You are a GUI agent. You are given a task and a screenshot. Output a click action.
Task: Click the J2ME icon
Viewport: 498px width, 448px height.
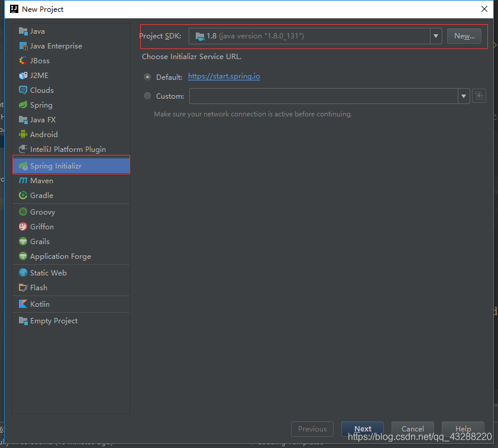tap(23, 76)
